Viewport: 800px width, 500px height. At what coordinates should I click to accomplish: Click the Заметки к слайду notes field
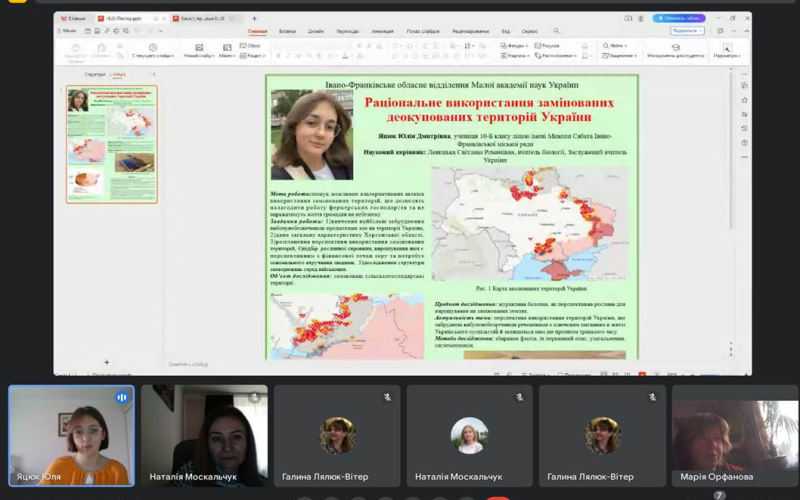pyautogui.click(x=188, y=364)
